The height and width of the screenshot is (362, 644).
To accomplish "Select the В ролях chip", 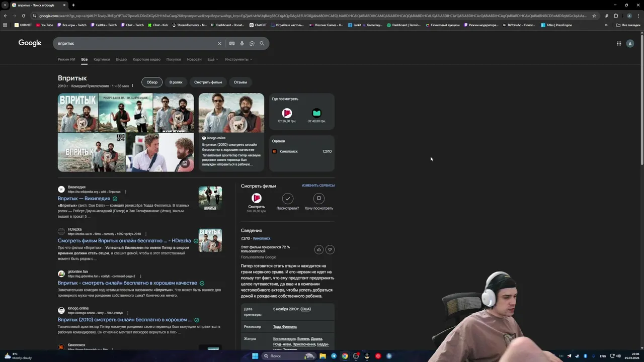I will pyautogui.click(x=176, y=82).
